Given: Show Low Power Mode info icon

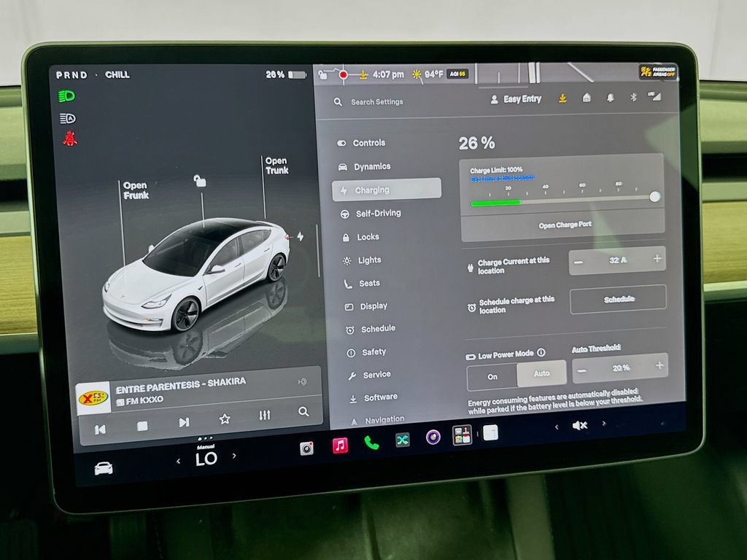Looking at the screenshot, I should pyautogui.click(x=541, y=353).
